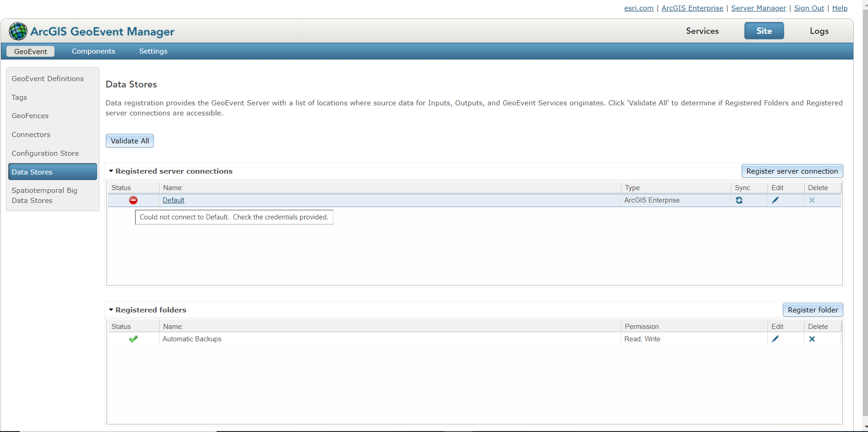Delete the Automatic Backups folder
This screenshot has height=432, width=868.
812,339
